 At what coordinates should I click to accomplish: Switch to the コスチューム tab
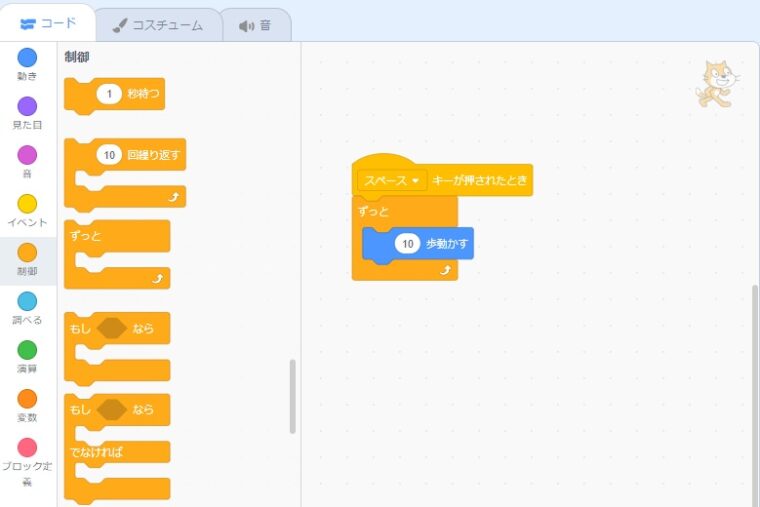tap(157, 25)
